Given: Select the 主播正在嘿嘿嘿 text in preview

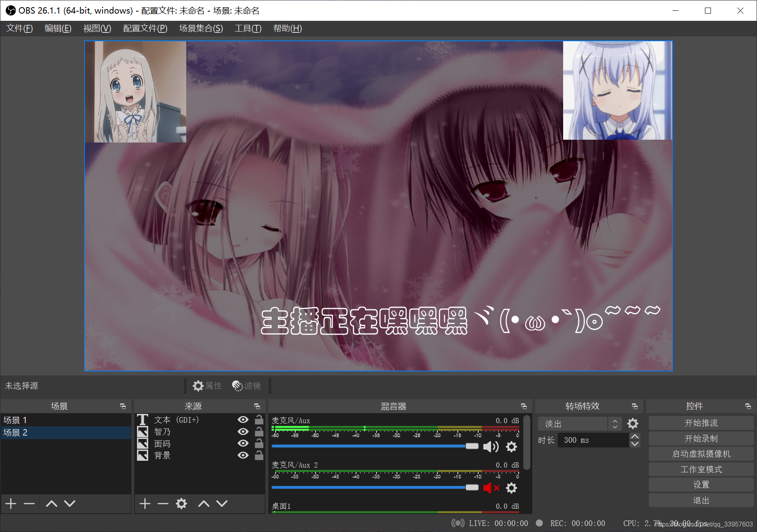Looking at the screenshot, I should [x=461, y=320].
